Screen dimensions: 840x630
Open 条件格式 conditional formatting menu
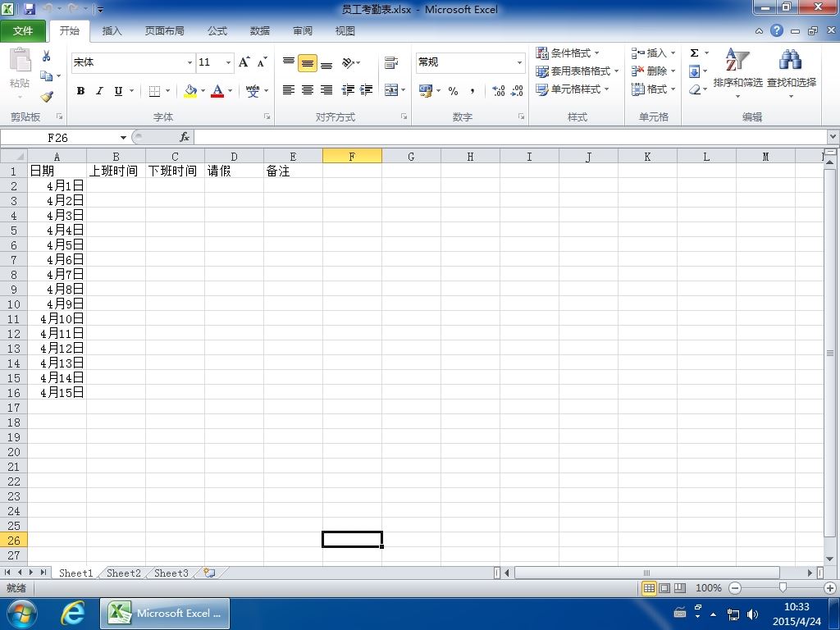coord(568,53)
